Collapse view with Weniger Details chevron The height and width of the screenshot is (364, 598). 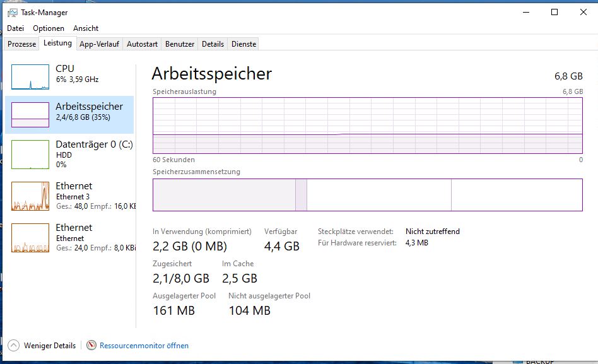(14, 345)
